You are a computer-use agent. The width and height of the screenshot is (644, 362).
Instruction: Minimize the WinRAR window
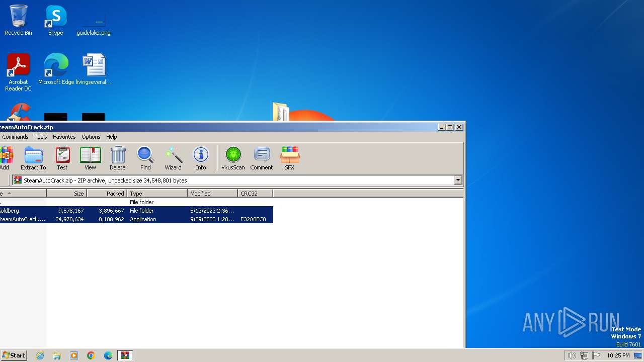pyautogui.click(x=442, y=127)
